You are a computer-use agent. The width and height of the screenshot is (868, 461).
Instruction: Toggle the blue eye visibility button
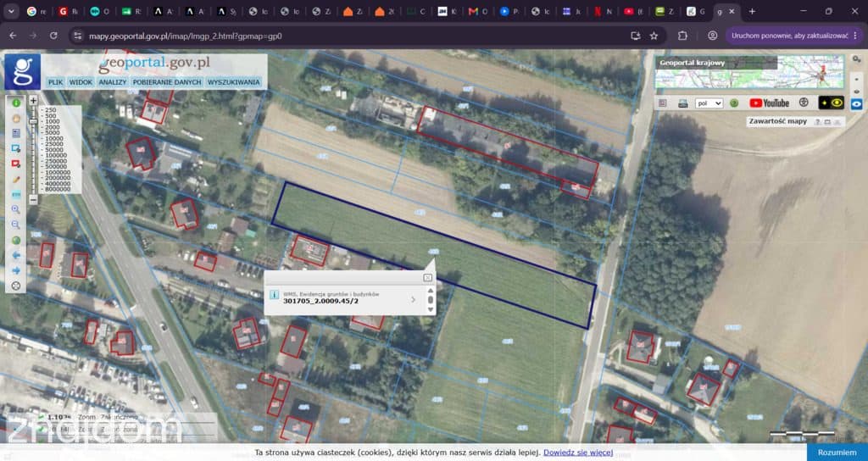pos(856,103)
